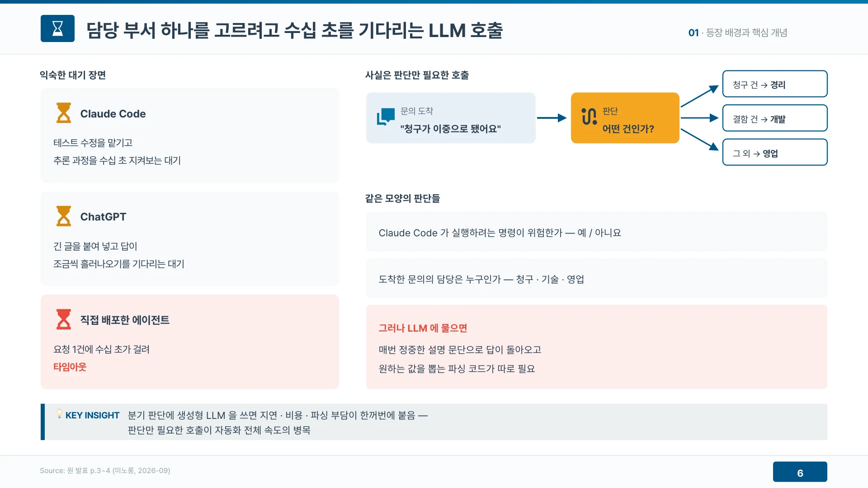Screen dimensions: 868x488
Task: Click the text 추론 과정을 수십 초 지켜보는 대기
Action: pos(117,160)
